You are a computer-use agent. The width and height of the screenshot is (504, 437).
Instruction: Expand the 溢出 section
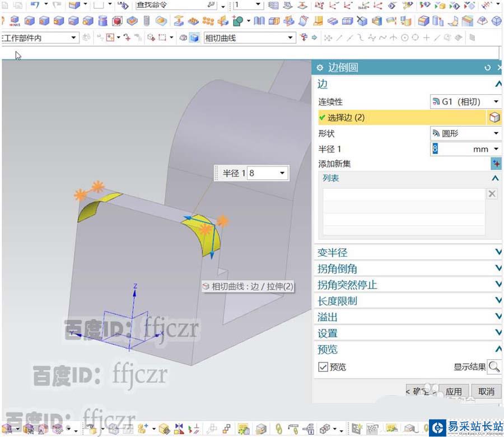[408, 317]
